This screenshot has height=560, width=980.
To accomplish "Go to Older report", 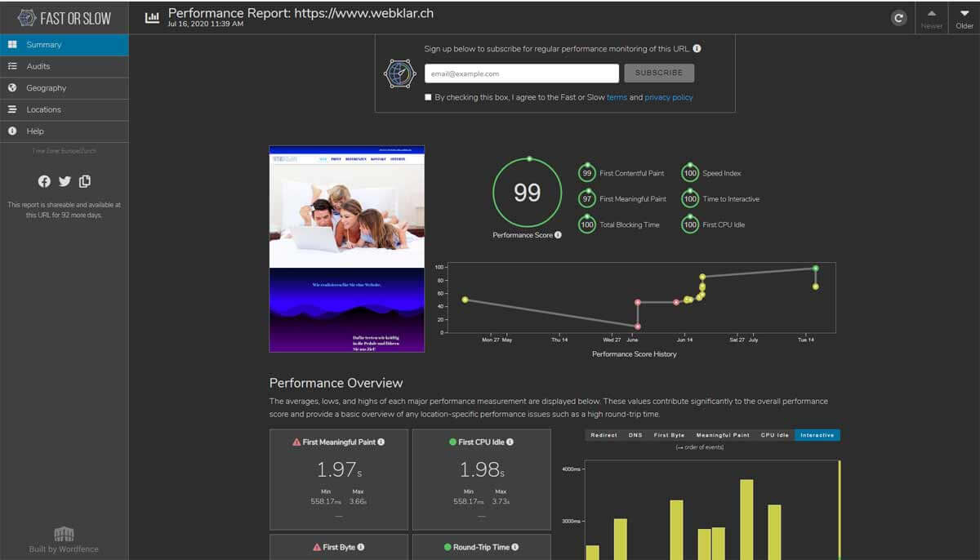I will tap(964, 18).
